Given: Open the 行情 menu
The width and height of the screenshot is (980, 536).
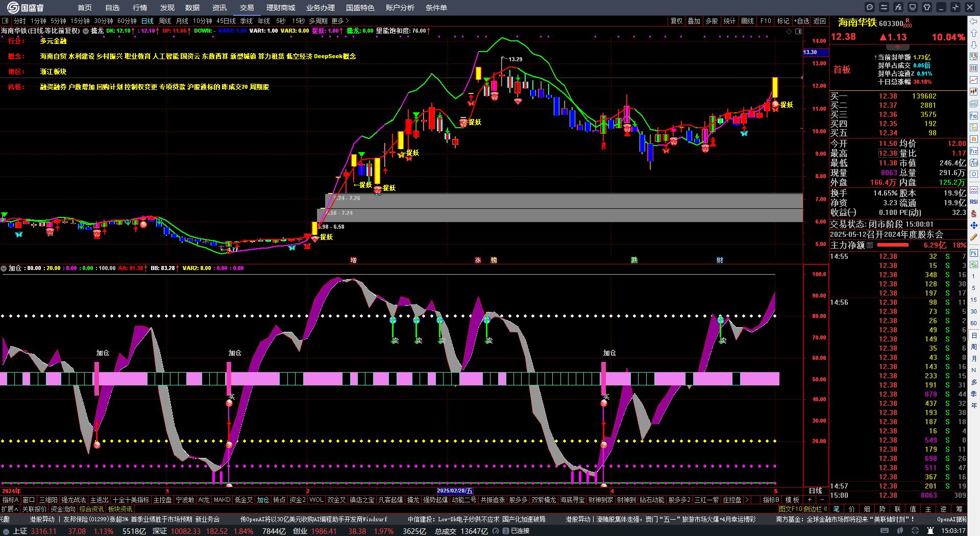Looking at the screenshot, I should 140,8.
